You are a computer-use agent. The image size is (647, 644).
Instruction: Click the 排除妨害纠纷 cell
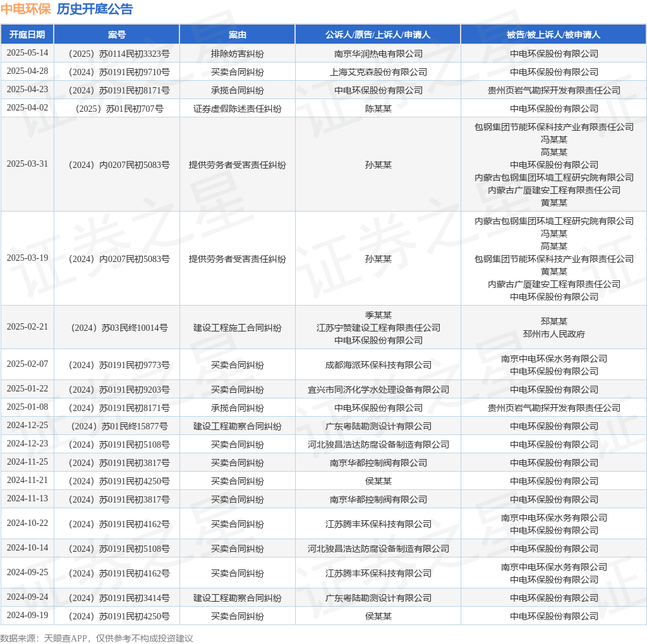238,54
